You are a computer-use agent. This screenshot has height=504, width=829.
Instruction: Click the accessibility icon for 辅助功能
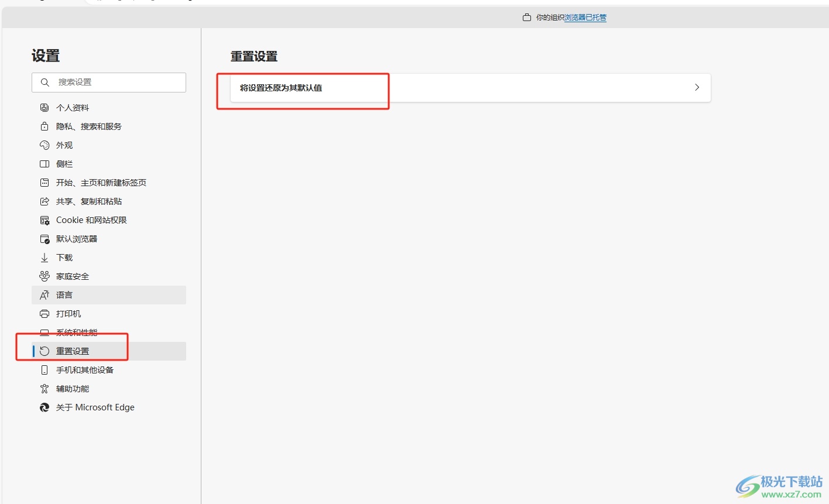(44, 389)
